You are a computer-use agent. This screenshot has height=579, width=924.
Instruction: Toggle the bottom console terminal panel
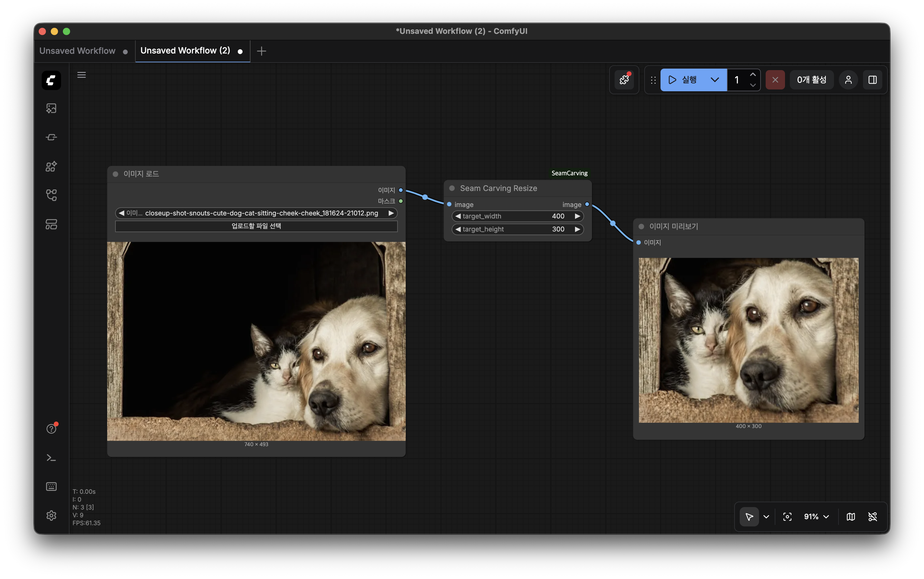[x=51, y=458]
